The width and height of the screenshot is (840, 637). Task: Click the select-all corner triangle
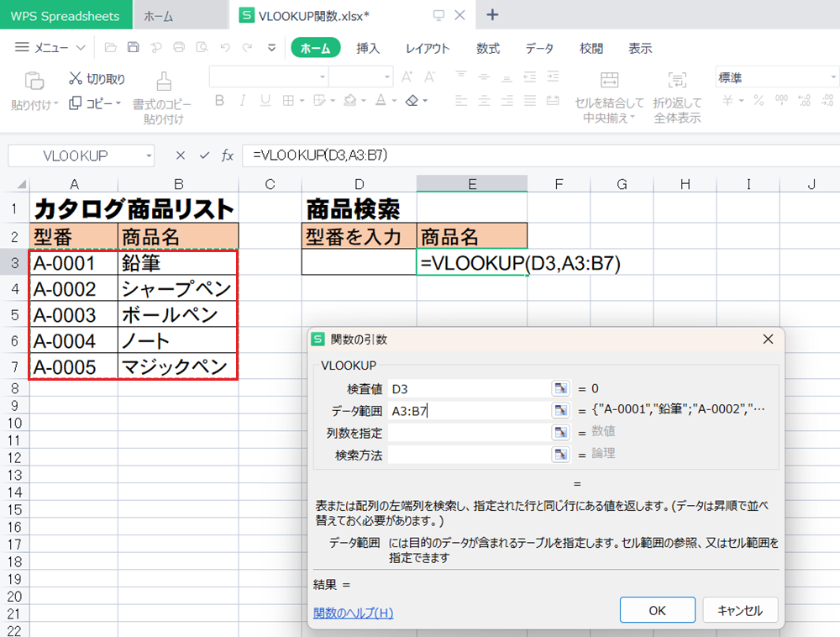pos(21,184)
